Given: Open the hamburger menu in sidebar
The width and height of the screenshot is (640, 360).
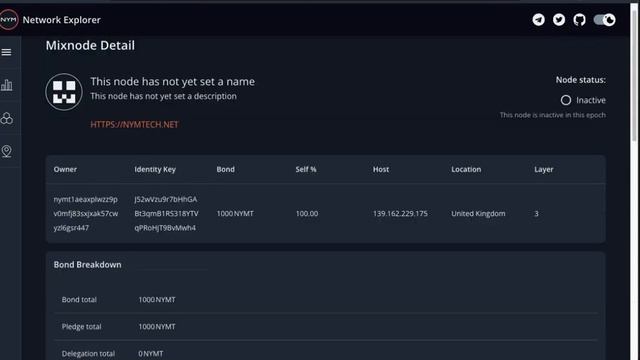Looking at the screenshot, I should click(7, 52).
